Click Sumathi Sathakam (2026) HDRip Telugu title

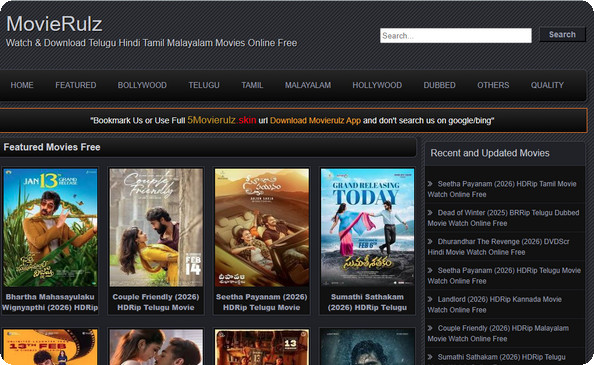tap(367, 302)
